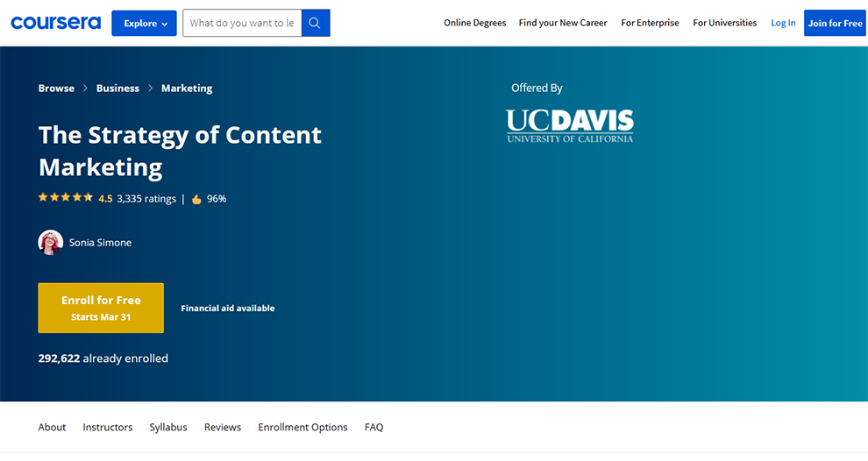Open the FAQ tab
The image size is (868, 461).
(374, 427)
